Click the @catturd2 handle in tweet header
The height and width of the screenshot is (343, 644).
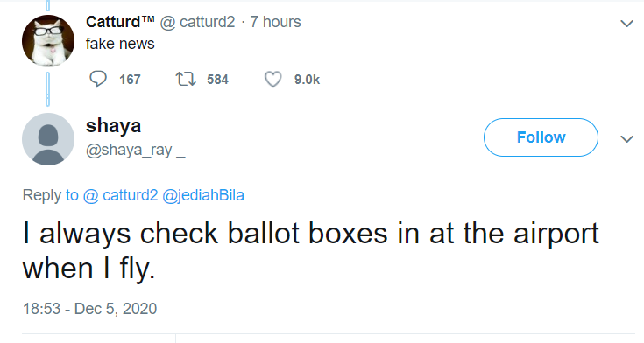pos(197,22)
